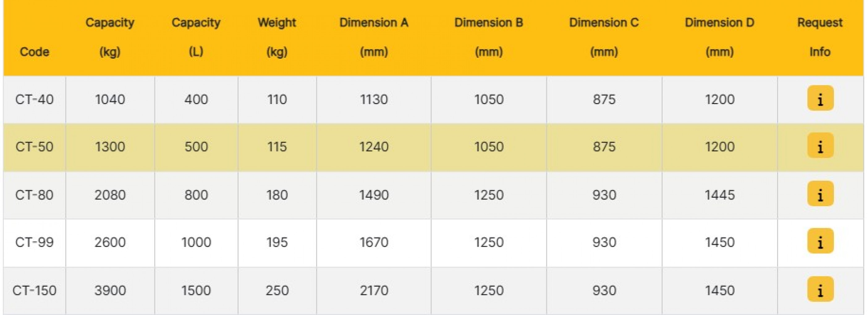Select the CT-150 code cell

click(34, 291)
